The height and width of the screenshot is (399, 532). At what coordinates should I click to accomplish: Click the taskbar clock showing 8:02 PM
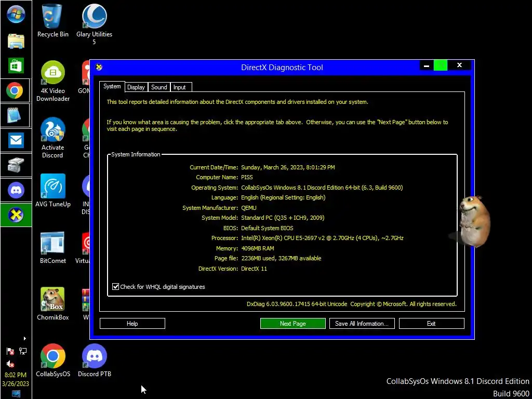(15, 375)
